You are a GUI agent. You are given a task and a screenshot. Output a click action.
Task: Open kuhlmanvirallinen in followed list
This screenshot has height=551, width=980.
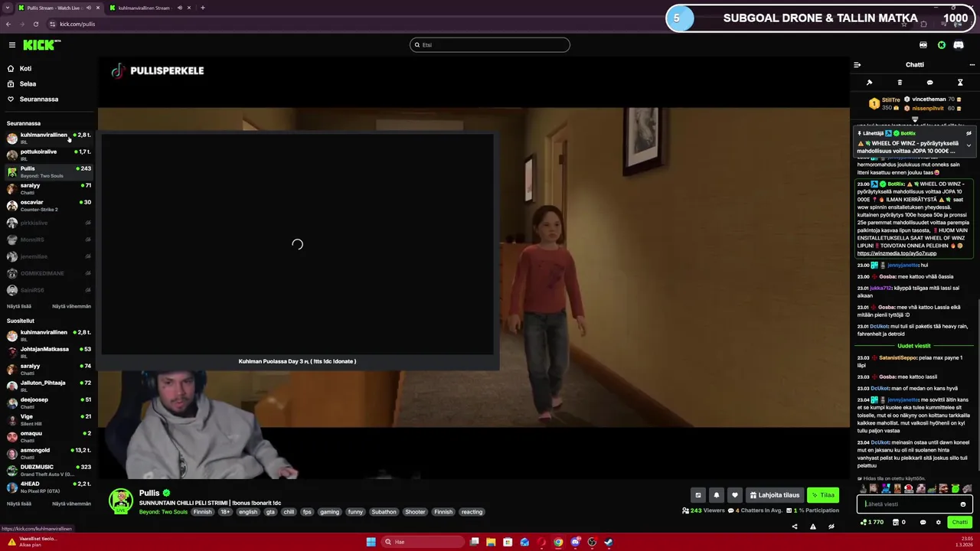47,138
